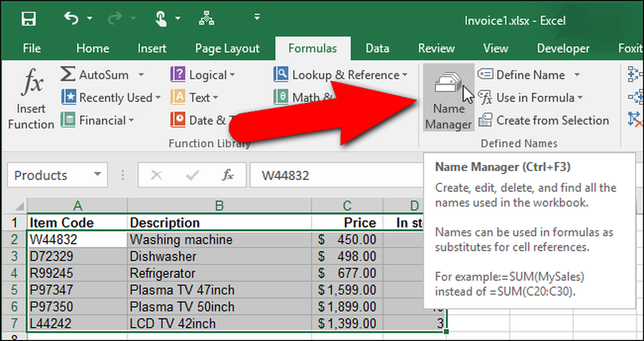
Task: Click the Dishwasher cell
Action: point(220,257)
